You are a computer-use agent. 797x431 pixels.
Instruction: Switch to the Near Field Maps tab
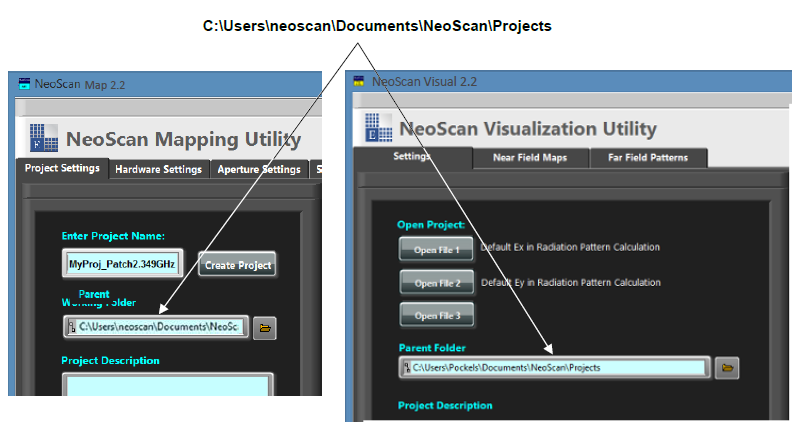(x=530, y=158)
